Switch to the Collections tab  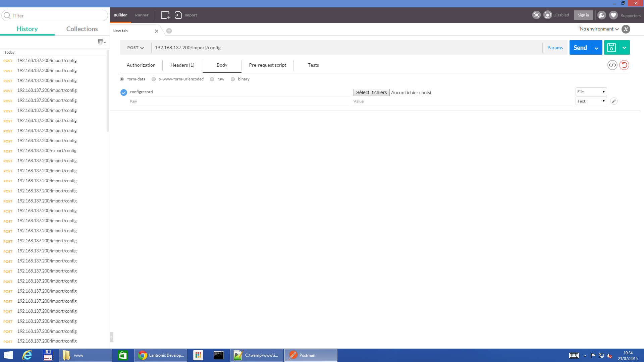pos(82,29)
